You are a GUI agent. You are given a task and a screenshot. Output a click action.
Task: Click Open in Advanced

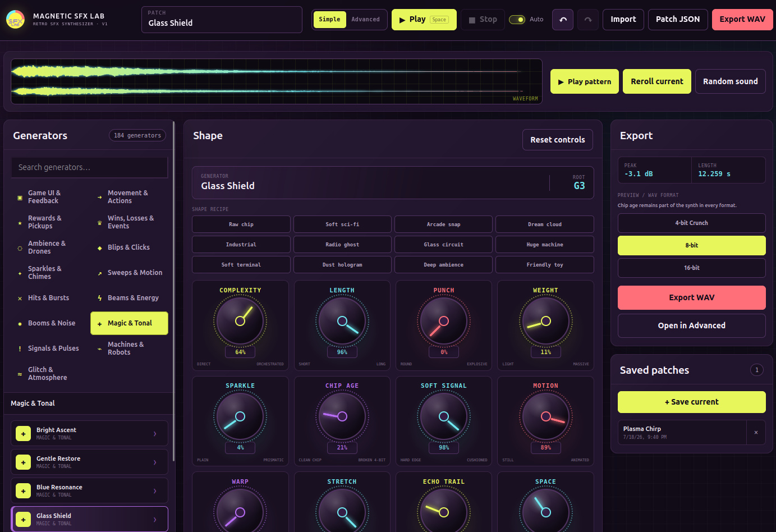691,325
